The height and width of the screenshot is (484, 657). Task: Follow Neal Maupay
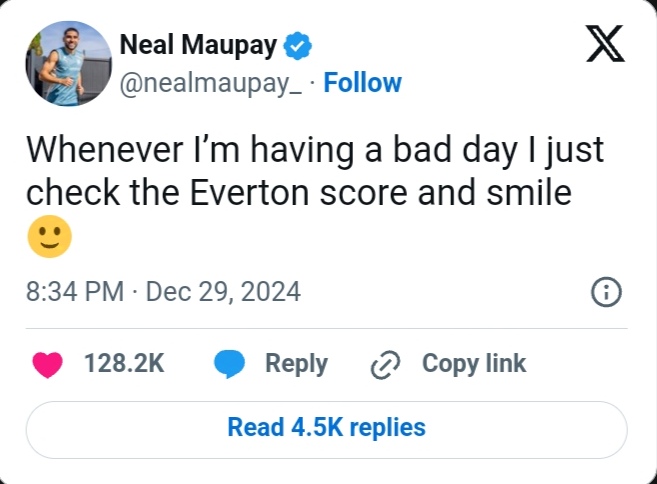pyautogui.click(x=363, y=82)
